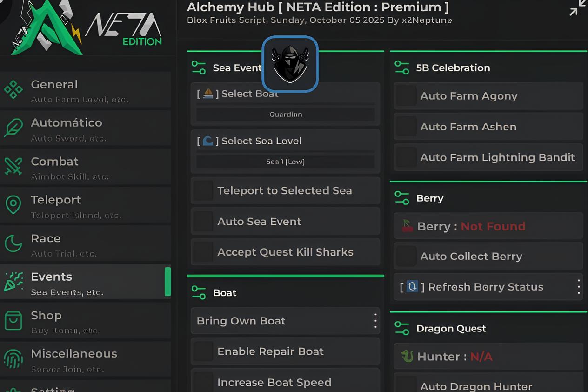
Task: Click the Refresh Berry Status button
Action: [x=486, y=287]
